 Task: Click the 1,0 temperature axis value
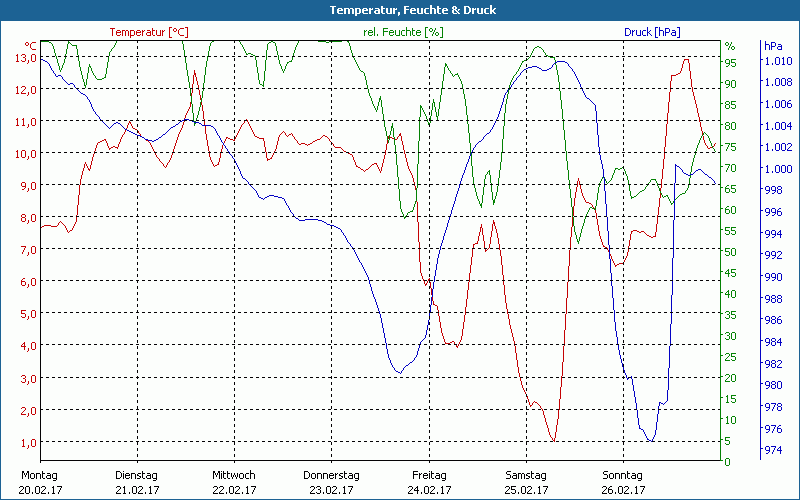27,443
